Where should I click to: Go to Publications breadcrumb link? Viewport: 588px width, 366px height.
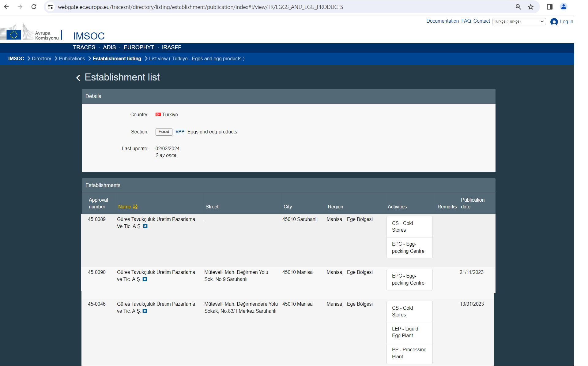pos(72,58)
